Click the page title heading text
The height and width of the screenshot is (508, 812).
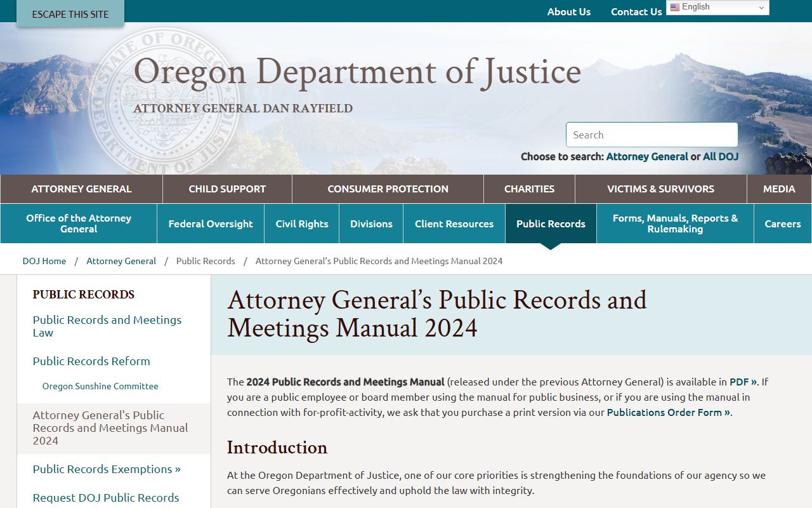[437, 314]
